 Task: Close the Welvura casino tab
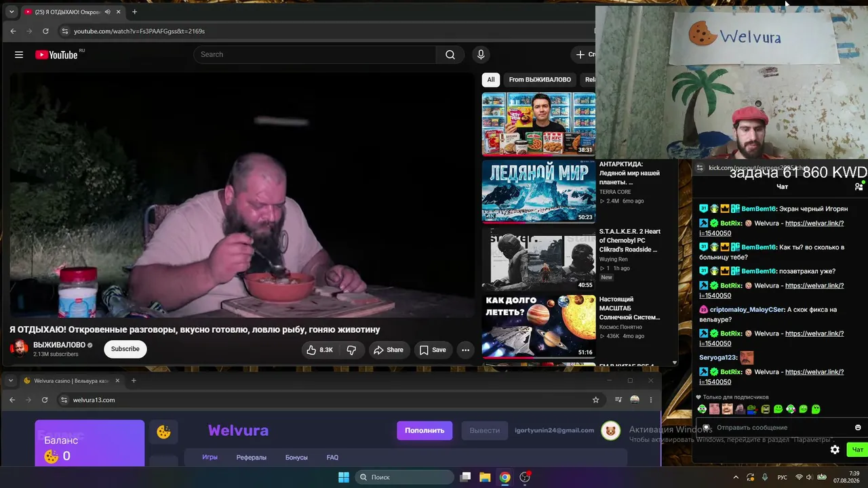pyautogui.click(x=117, y=381)
